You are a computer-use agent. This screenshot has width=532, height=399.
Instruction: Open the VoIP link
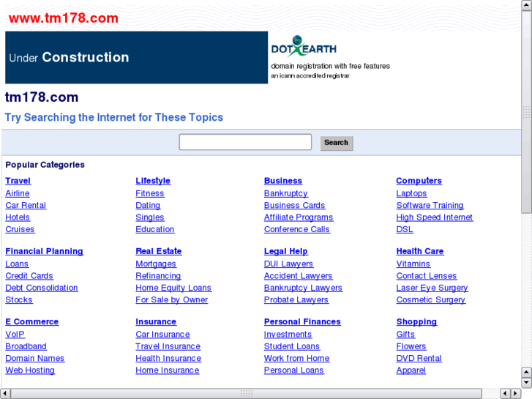tap(15, 334)
